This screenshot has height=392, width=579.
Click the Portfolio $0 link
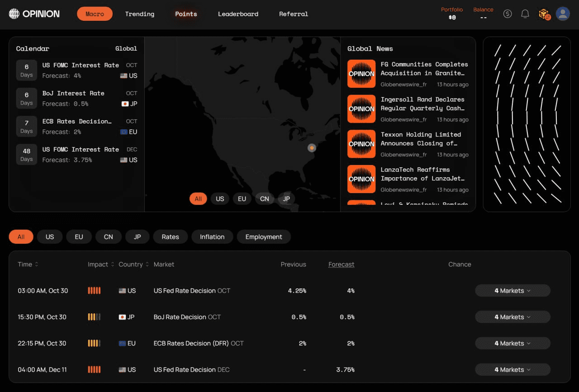452,14
